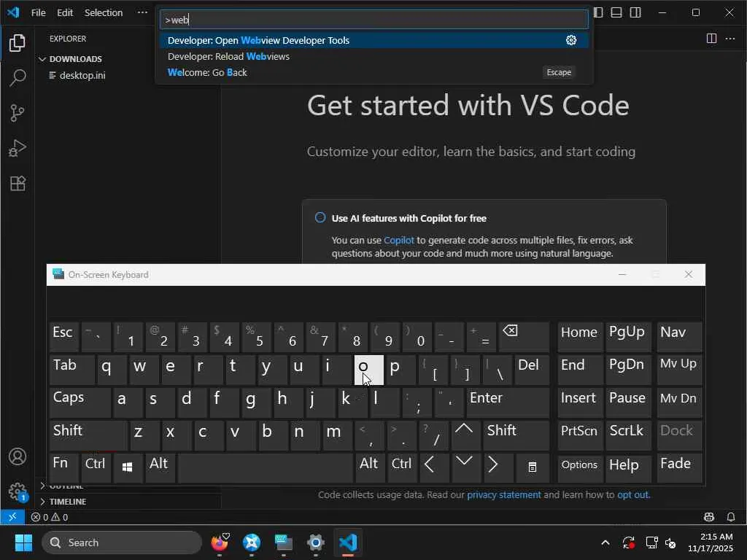
Task: Tap the left arrow key on On-Screen Keyboard
Action: pos(433,467)
